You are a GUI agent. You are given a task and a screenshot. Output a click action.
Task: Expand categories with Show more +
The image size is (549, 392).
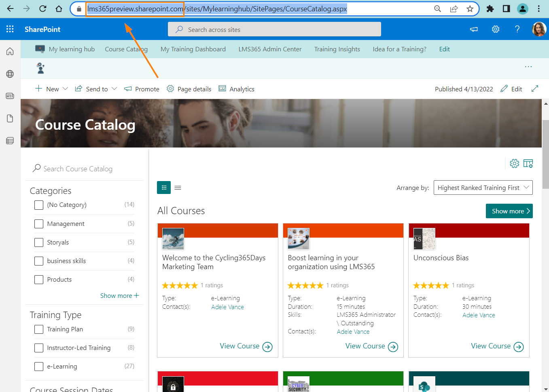coord(119,295)
